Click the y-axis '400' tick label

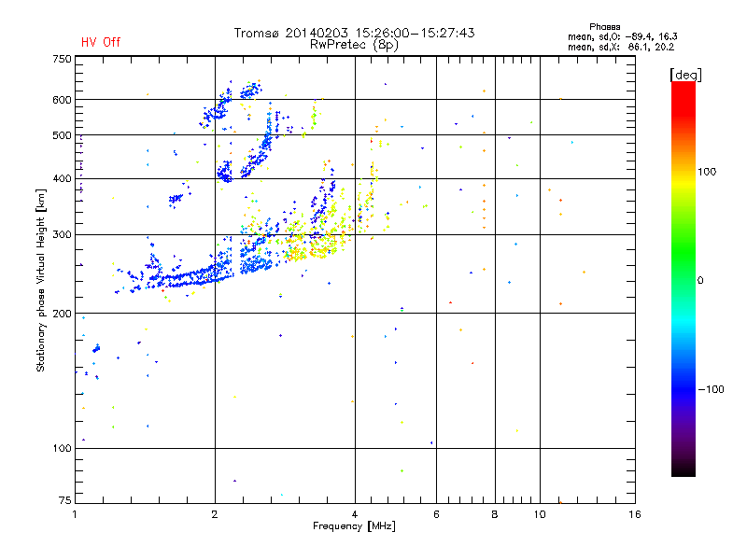[x=62, y=179]
